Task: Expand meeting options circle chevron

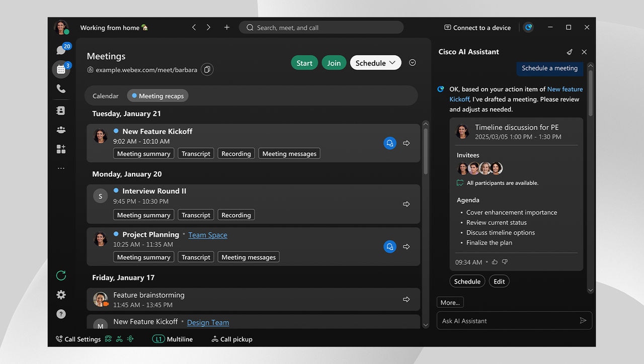Action: click(413, 63)
